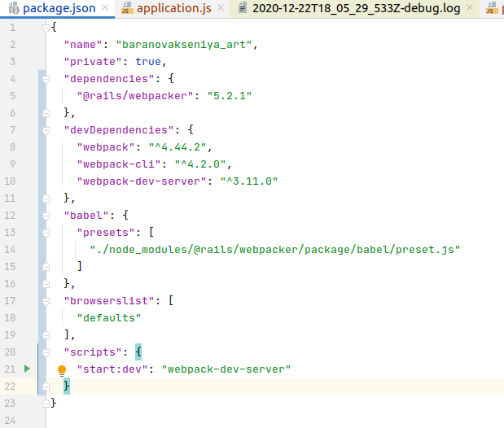The image size is (504, 428).
Task: Click fold end marker on line 15
Action: pyautogui.click(x=46, y=267)
